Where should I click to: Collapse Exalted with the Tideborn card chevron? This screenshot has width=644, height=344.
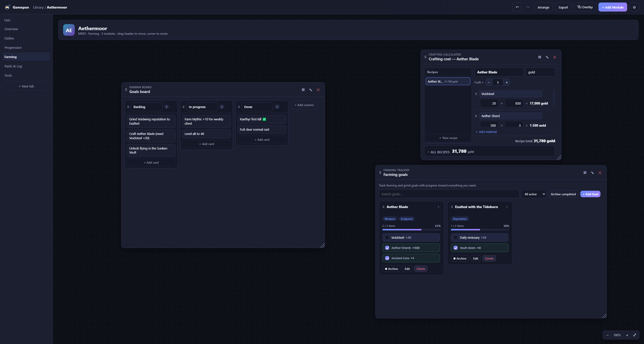click(x=507, y=207)
